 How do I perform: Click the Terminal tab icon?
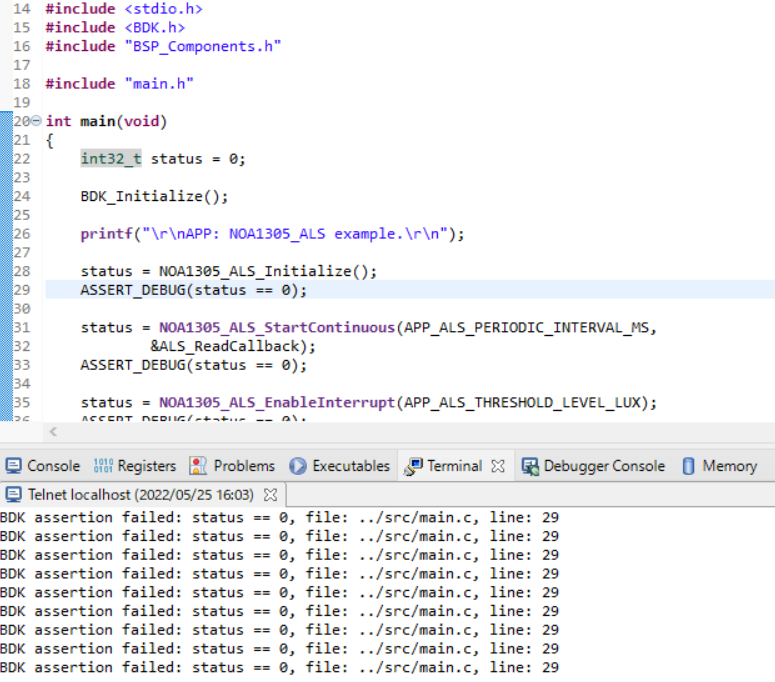(413, 467)
